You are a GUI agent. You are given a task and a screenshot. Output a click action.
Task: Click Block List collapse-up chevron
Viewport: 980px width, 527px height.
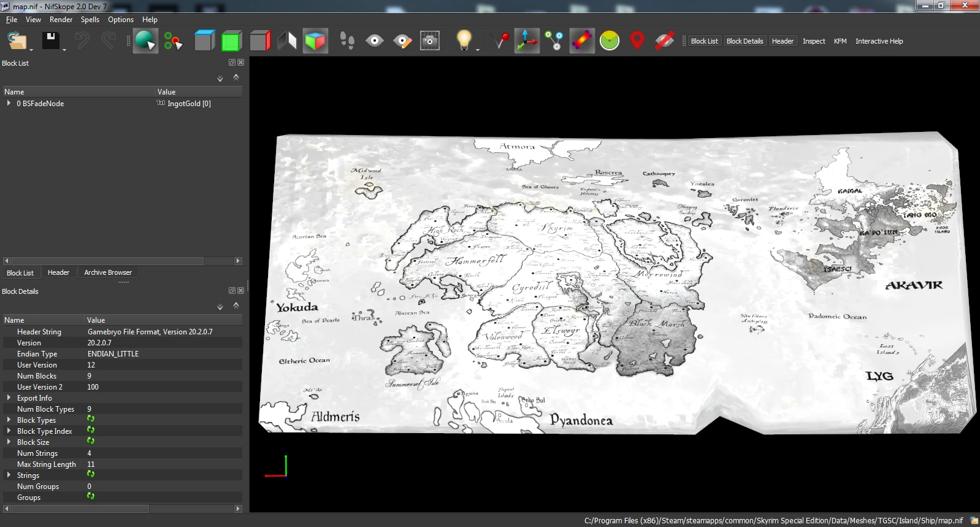pos(236,77)
